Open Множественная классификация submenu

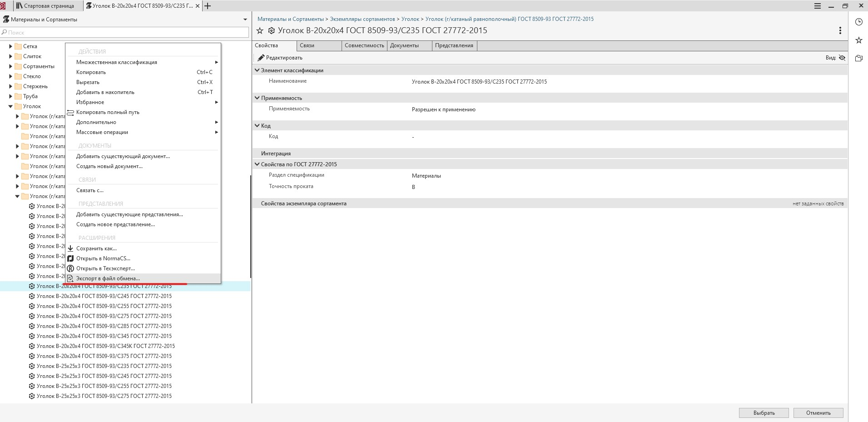(x=143, y=62)
